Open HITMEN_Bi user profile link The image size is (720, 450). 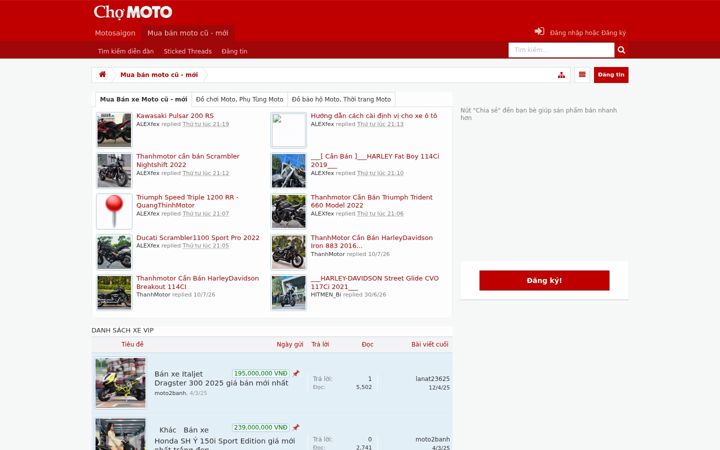[x=326, y=294]
